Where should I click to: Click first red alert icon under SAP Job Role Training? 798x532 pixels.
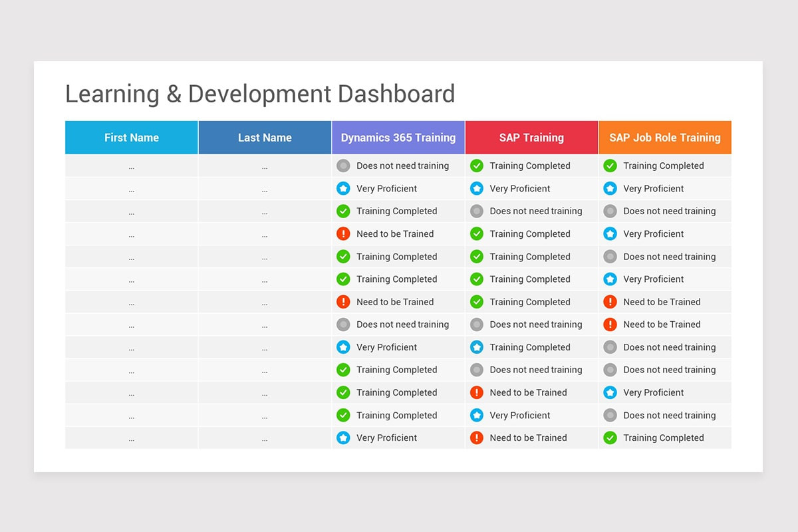click(610, 302)
